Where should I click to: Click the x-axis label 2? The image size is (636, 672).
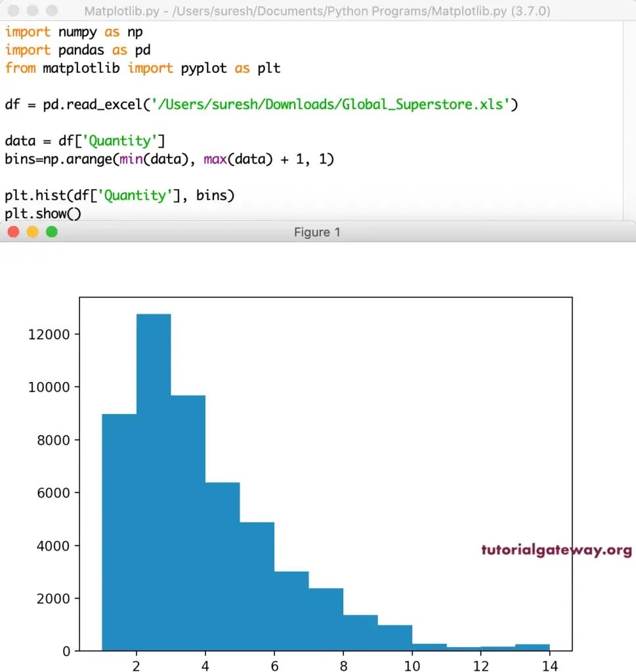(x=137, y=665)
